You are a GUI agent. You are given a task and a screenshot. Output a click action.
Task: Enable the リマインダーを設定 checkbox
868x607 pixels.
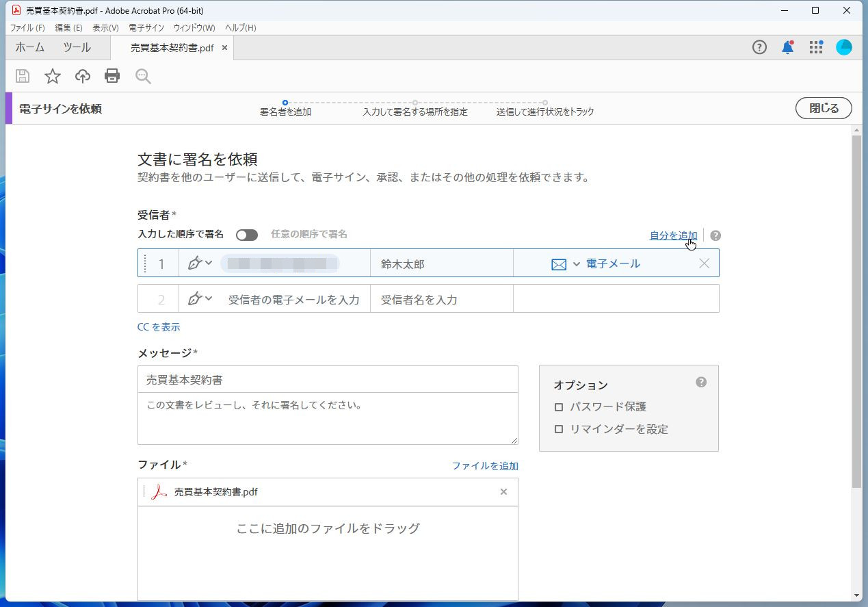coord(558,429)
